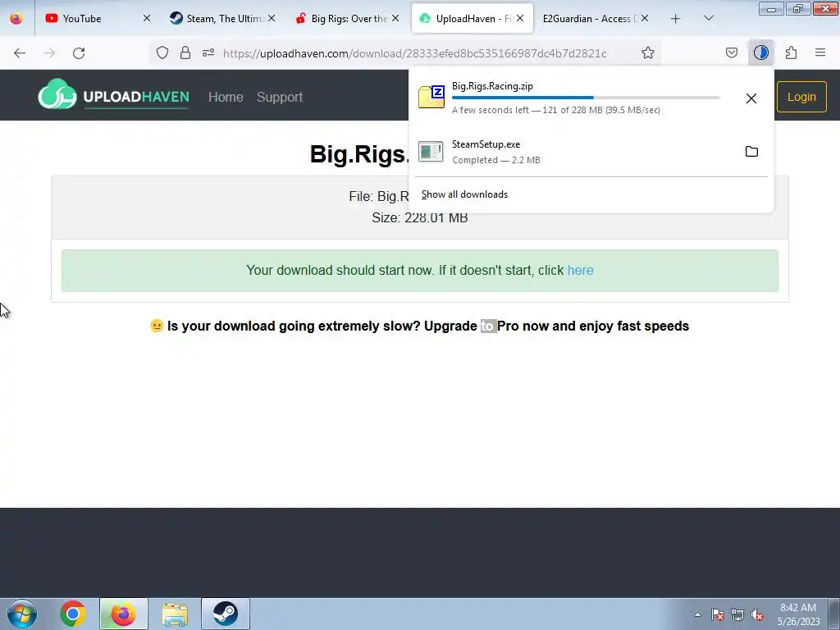Image resolution: width=840 pixels, height=630 pixels.
Task: Open site permissions icon in address bar
Action: [x=208, y=52]
